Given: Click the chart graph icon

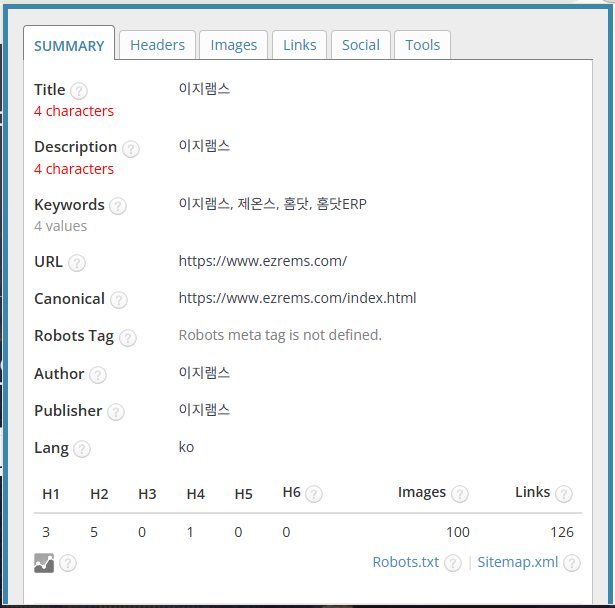Looking at the screenshot, I should click(44, 563).
